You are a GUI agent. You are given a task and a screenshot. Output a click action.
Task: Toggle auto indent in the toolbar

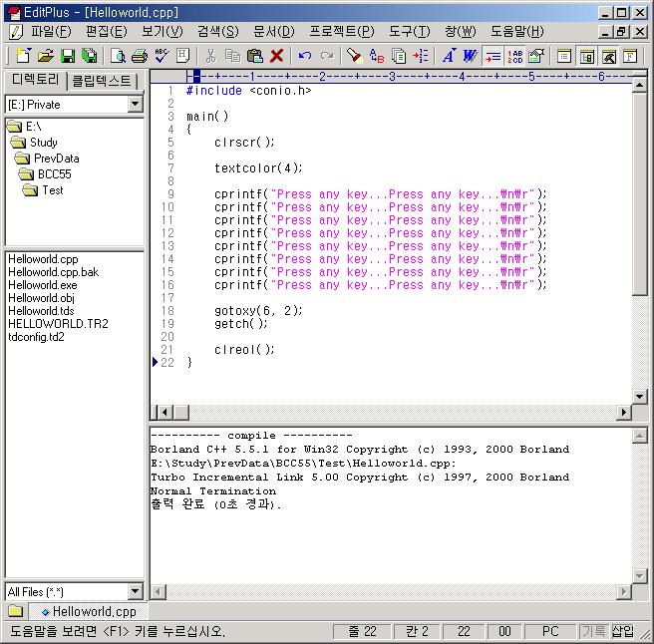click(x=492, y=56)
